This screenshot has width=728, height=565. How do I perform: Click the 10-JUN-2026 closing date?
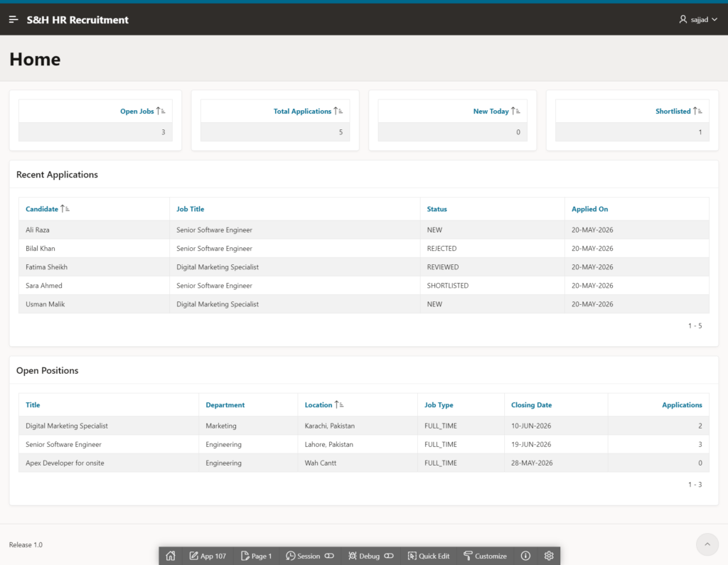click(x=531, y=426)
